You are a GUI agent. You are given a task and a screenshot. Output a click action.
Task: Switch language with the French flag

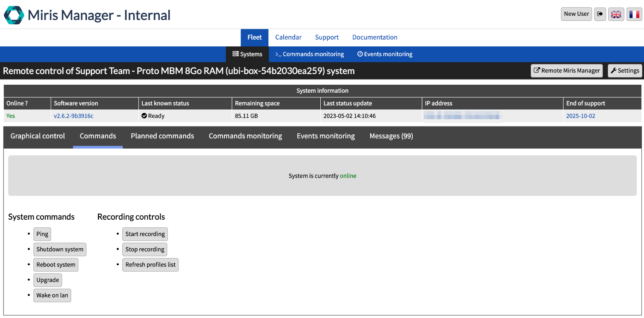(x=634, y=14)
